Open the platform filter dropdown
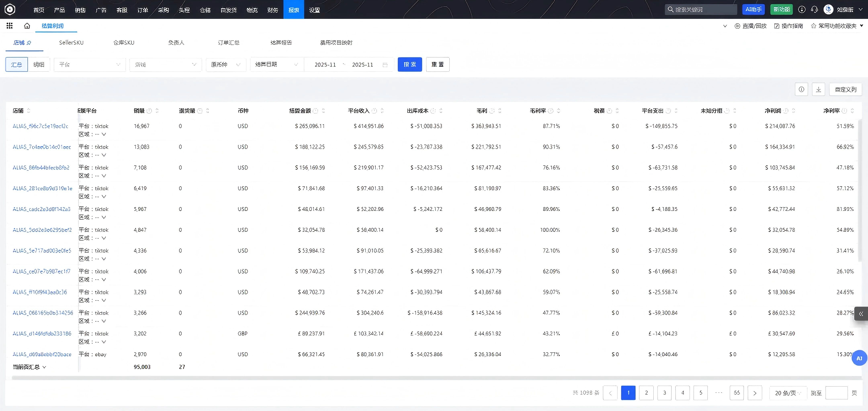868x411 pixels. pyautogui.click(x=89, y=65)
